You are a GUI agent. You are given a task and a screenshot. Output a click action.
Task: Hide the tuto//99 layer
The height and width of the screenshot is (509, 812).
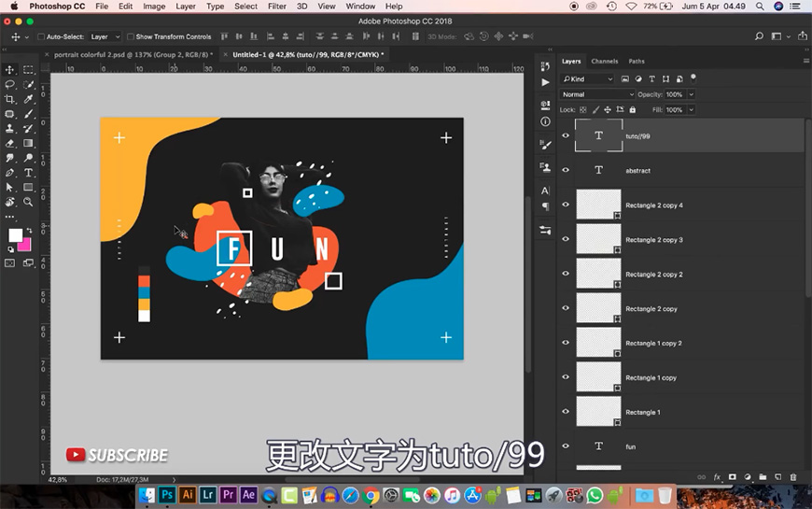coord(566,135)
